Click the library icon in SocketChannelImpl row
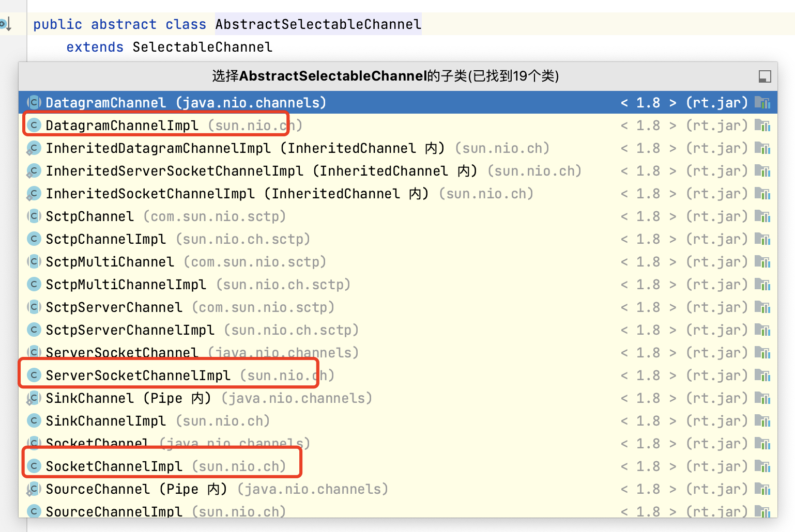The height and width of the screenshot is (532, 795). pyautogui.click(x=762, y=466)
